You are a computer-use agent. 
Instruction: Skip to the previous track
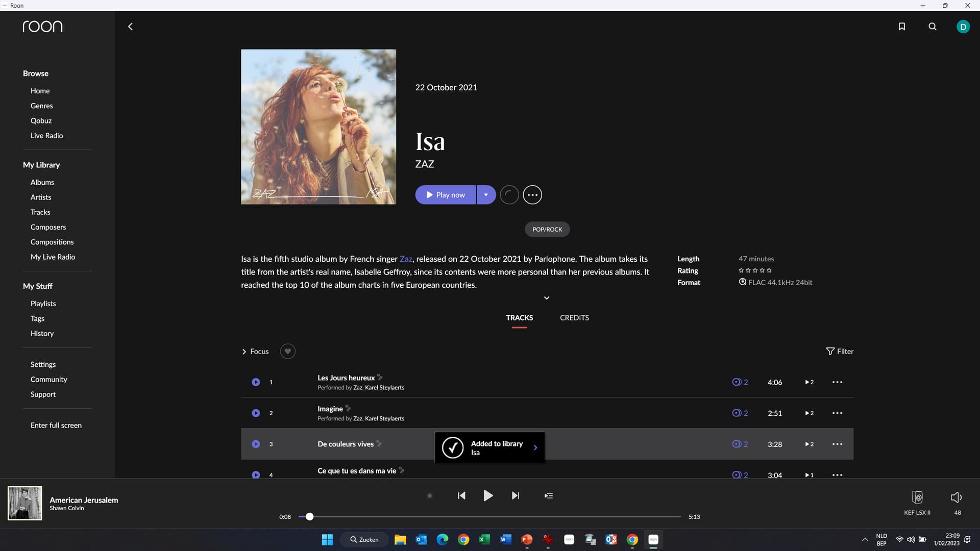point(461,496)
